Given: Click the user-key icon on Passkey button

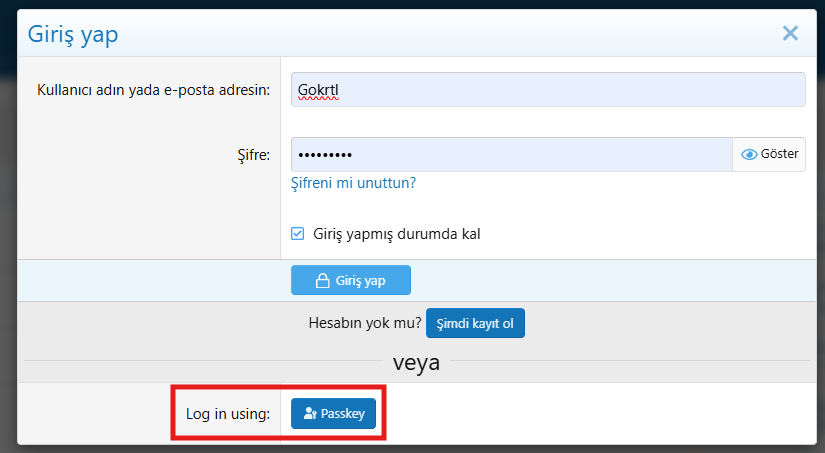Looking at the screenshot, I should [x=309, y=414].
